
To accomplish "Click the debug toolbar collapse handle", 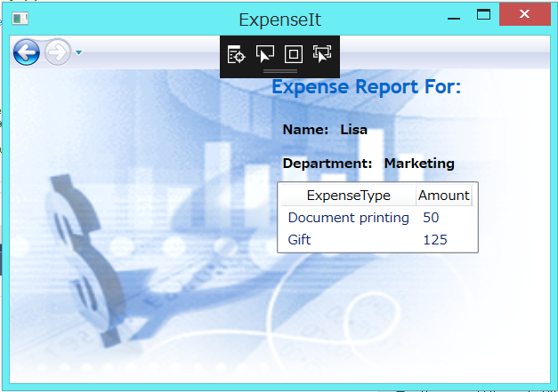I will tap(280, 71).
